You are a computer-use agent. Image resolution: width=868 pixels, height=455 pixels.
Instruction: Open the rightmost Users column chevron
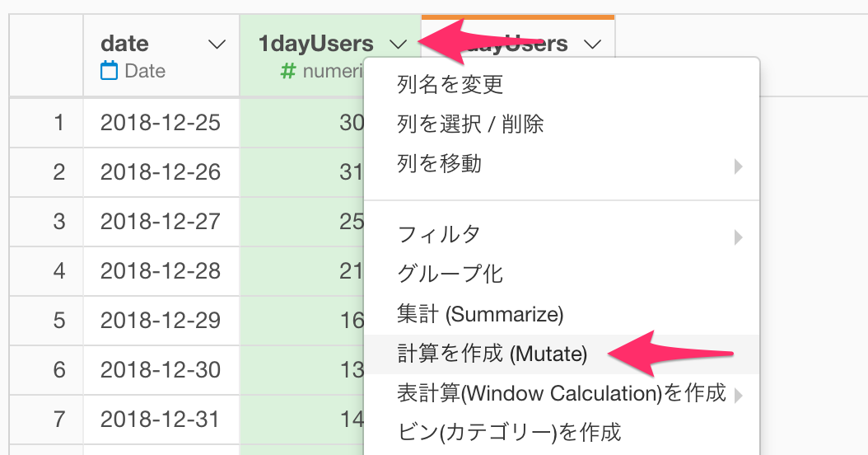592,45
